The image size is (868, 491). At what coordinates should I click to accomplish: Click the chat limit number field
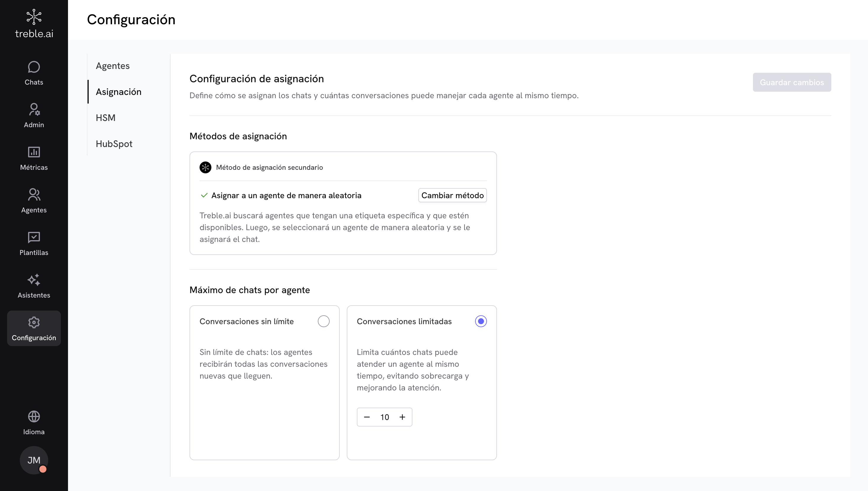pyautogui.click(x=384, y=417)
